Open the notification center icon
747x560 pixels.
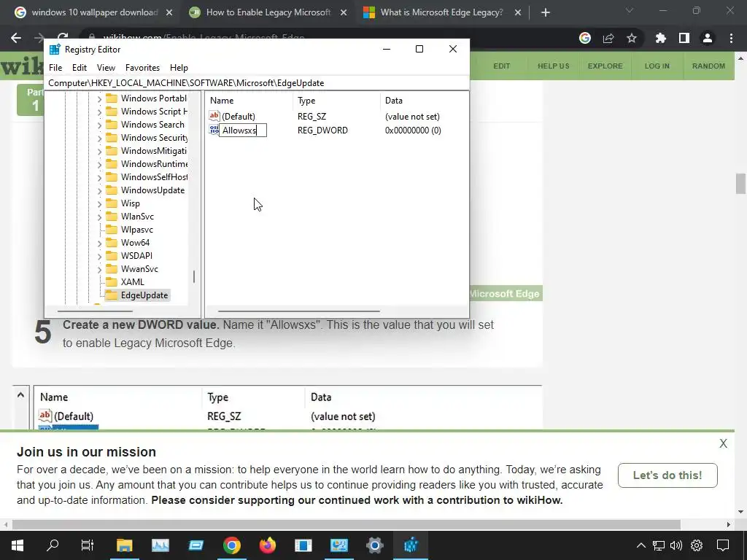click(723, 545)
